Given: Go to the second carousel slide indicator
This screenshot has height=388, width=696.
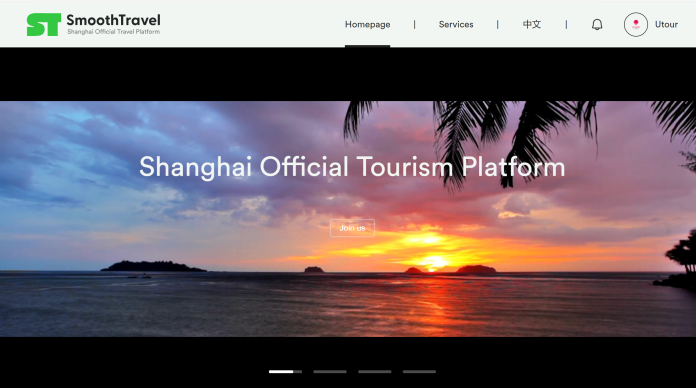Looking at the screenshot, I should pos(330,372).
